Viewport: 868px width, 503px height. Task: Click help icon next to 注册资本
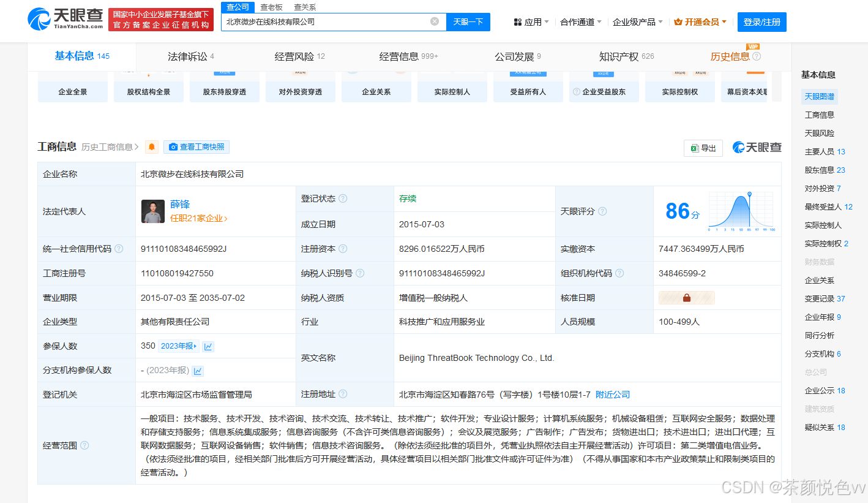tap(343, 249)
